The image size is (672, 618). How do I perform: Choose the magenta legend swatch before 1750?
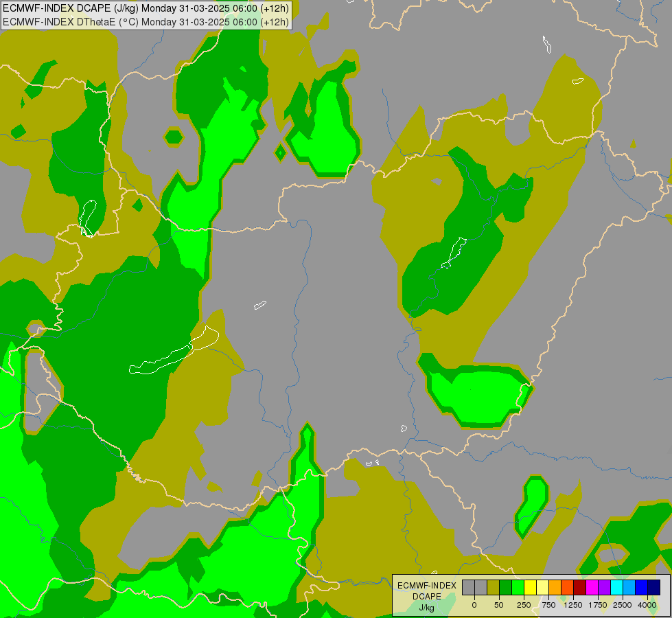click(592, 587)
